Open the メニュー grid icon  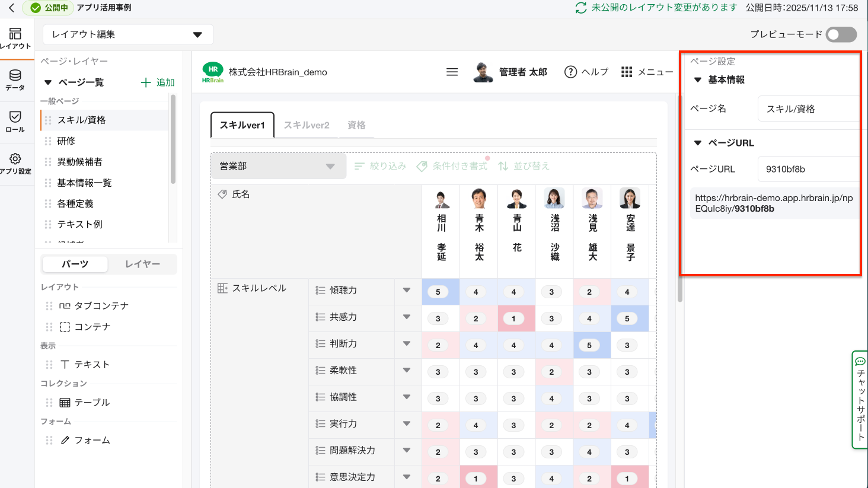[627, 72]
